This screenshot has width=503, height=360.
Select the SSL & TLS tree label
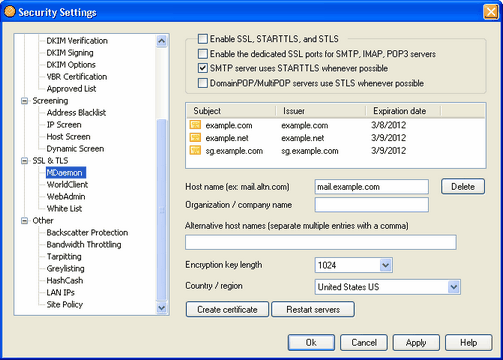[x=50, y=161]
